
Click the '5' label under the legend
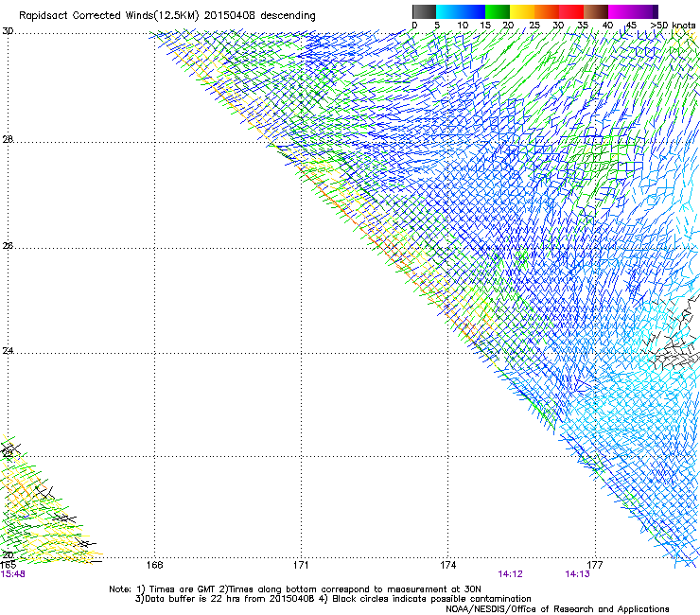click(437, 26)
